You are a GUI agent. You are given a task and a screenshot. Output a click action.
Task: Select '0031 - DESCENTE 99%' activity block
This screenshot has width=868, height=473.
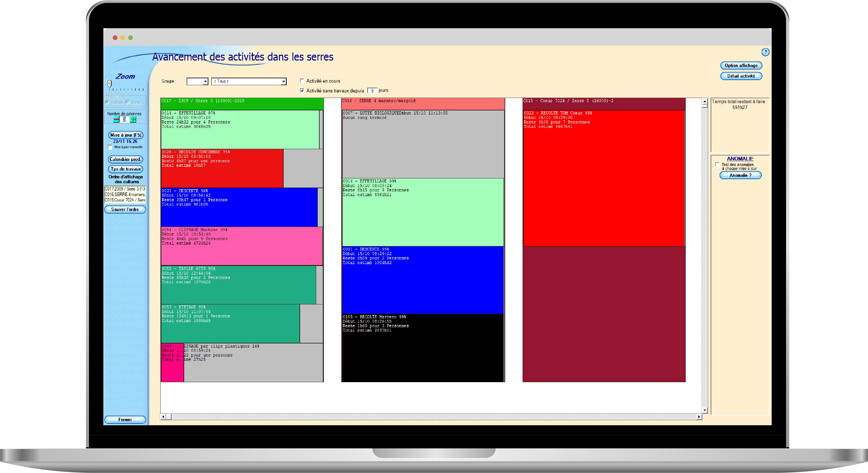click(423, 280)
